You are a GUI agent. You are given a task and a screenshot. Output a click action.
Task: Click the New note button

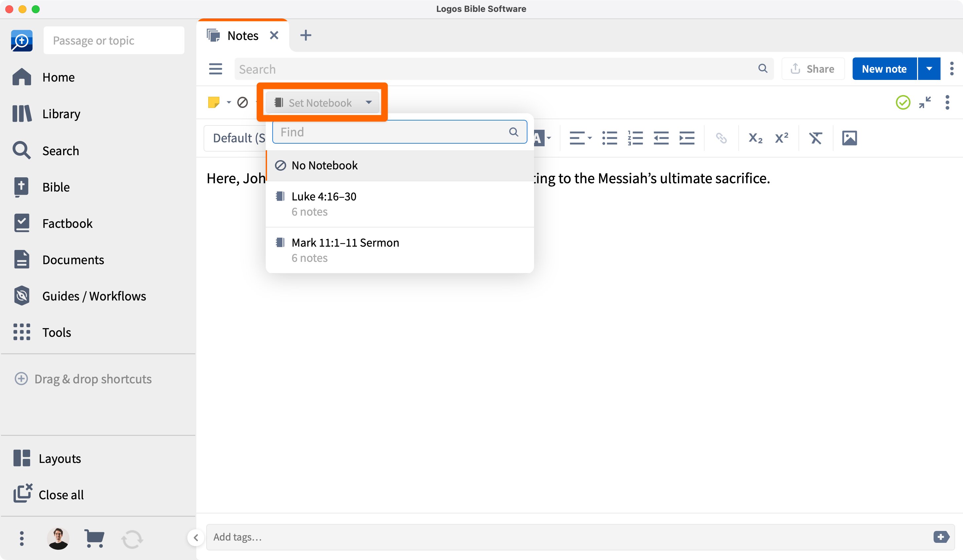pyautogui.click(x=884, y=69)
